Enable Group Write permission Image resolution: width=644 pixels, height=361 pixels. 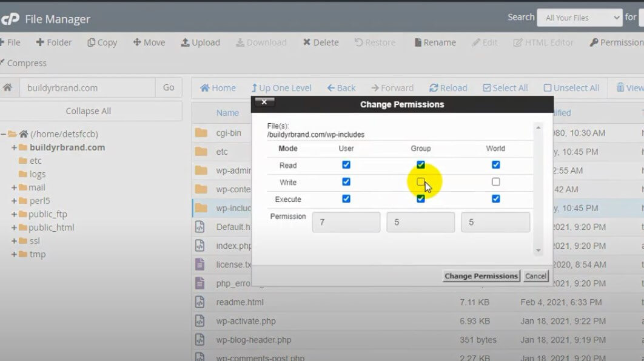tap(421, 182)
